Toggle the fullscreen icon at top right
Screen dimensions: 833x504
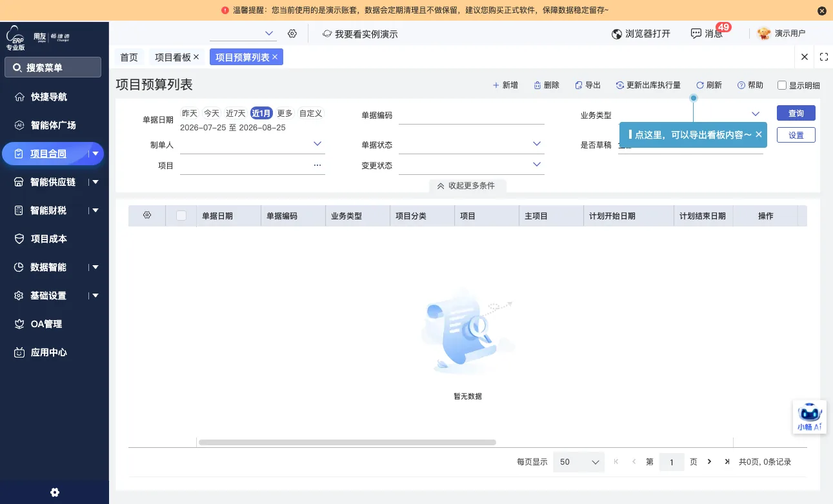(824, 57)
